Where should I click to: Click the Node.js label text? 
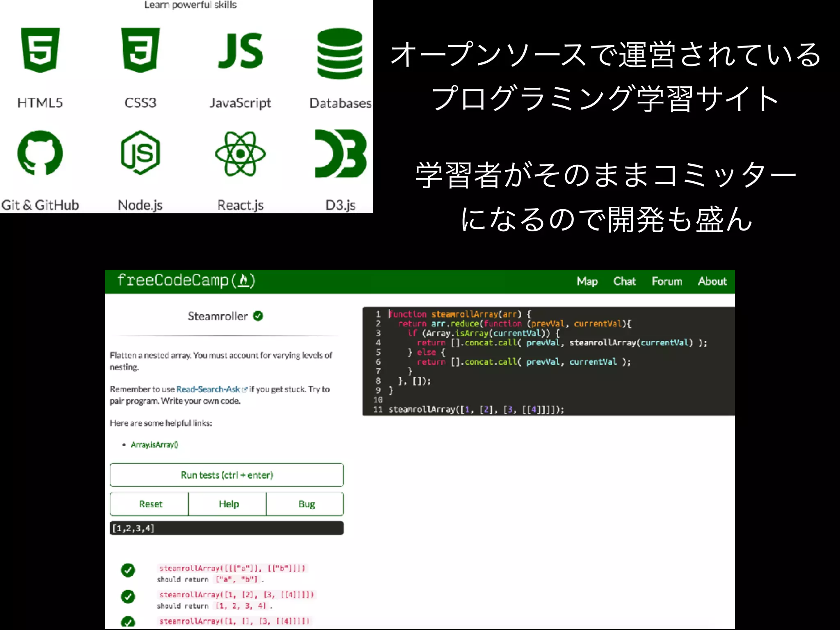click(x=140, y=205)
